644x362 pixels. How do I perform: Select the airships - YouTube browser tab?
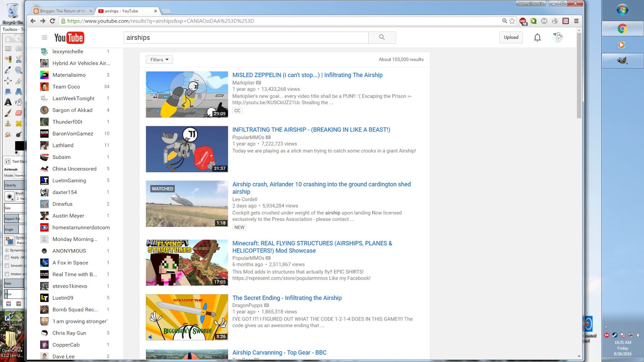128,11
